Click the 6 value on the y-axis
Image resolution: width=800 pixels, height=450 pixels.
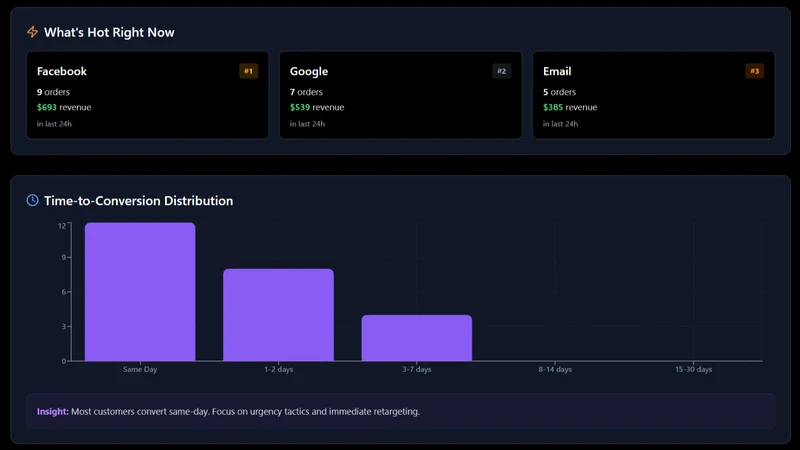[64, 292]
